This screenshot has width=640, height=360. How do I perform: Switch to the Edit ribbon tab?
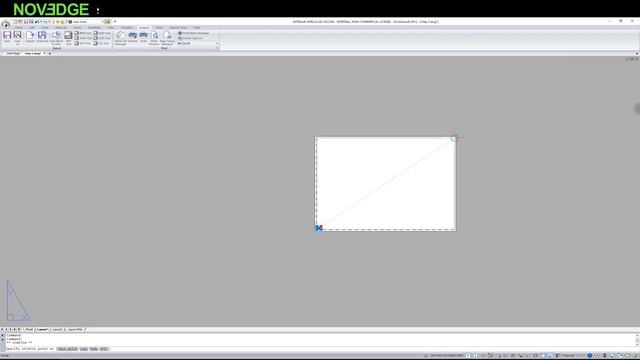pos(32,28)
